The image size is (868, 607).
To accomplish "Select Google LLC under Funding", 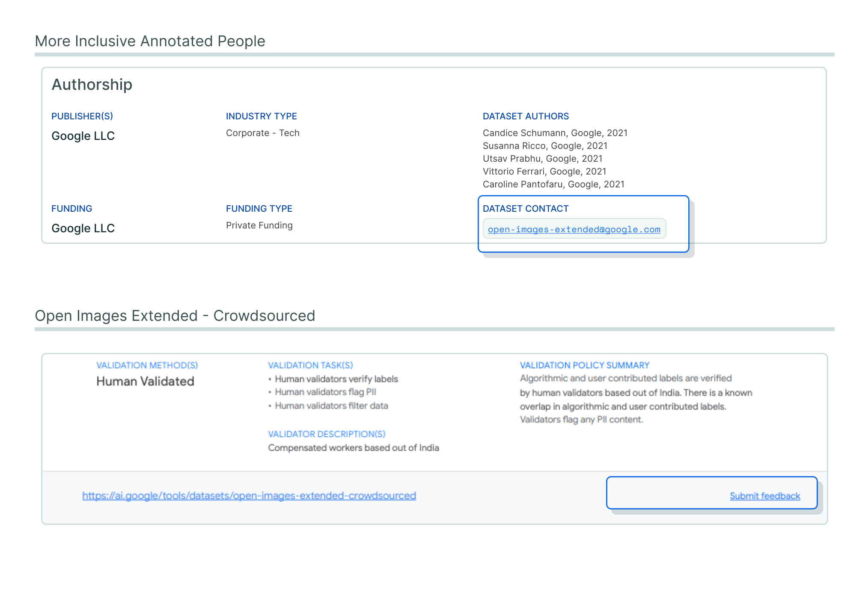I will (83, 228).
